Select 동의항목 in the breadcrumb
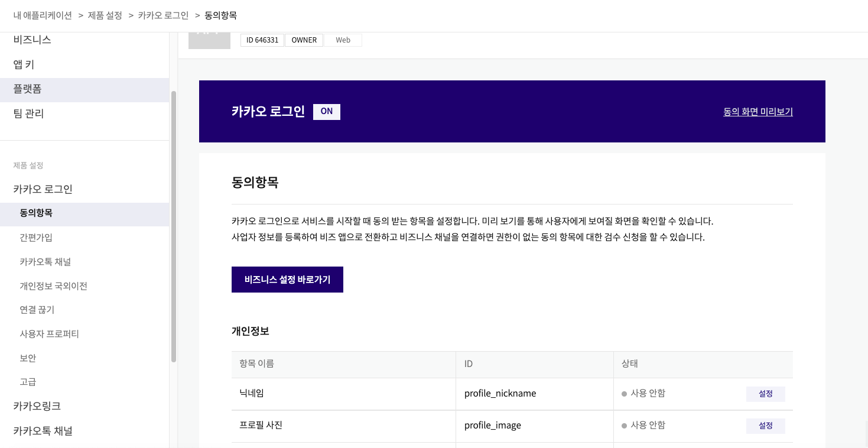 [x=221, y=15]
